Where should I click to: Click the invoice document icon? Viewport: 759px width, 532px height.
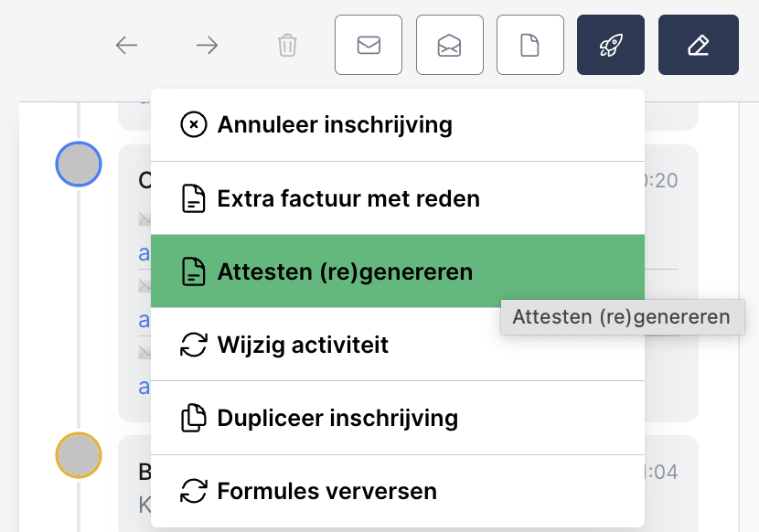pos(194,198)
